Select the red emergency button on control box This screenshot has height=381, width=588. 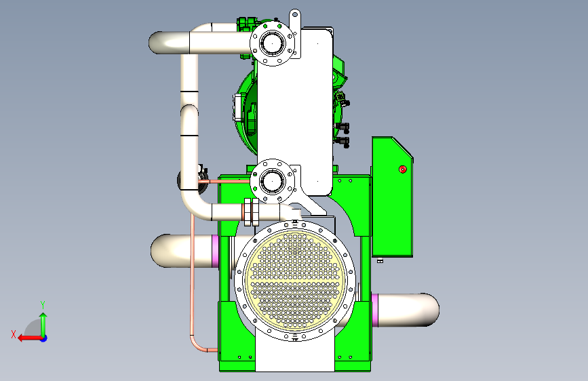tap(402, 169)
